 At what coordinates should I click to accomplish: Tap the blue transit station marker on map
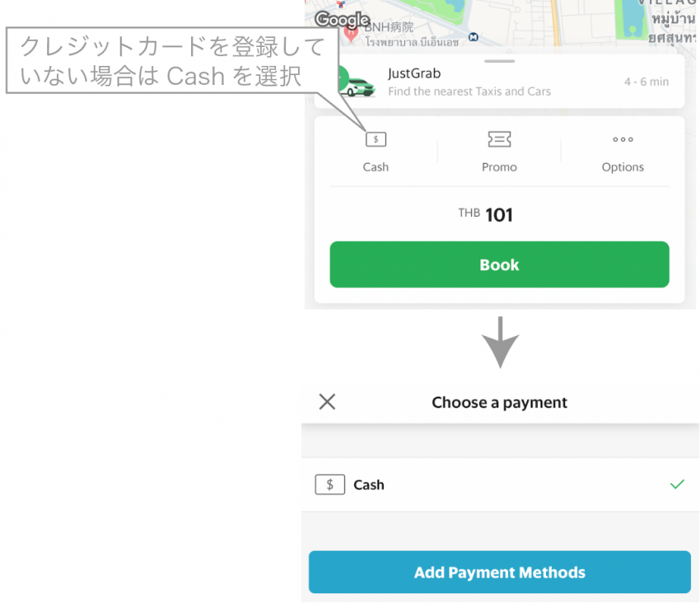coord(474,37)
